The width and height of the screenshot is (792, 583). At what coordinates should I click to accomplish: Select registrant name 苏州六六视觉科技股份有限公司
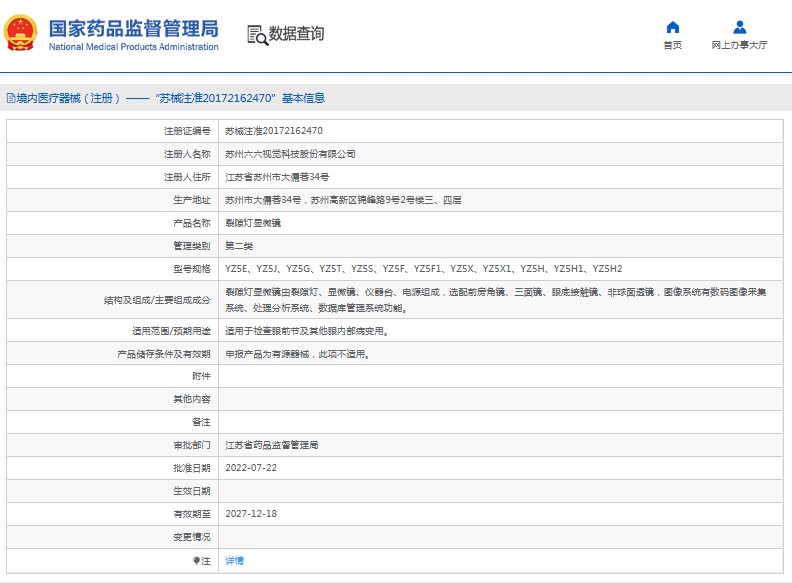point(290,154)
